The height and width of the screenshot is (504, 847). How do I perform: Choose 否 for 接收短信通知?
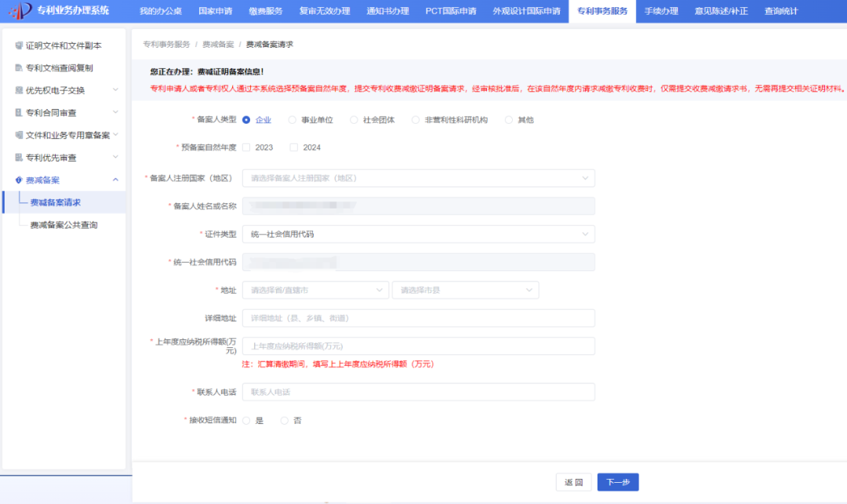(x=283, y=420)
